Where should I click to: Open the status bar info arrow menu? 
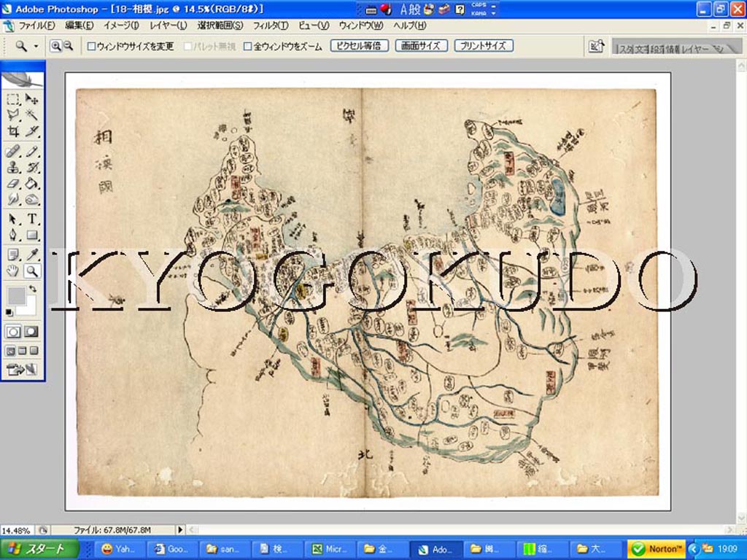click(x=180, y=529)
